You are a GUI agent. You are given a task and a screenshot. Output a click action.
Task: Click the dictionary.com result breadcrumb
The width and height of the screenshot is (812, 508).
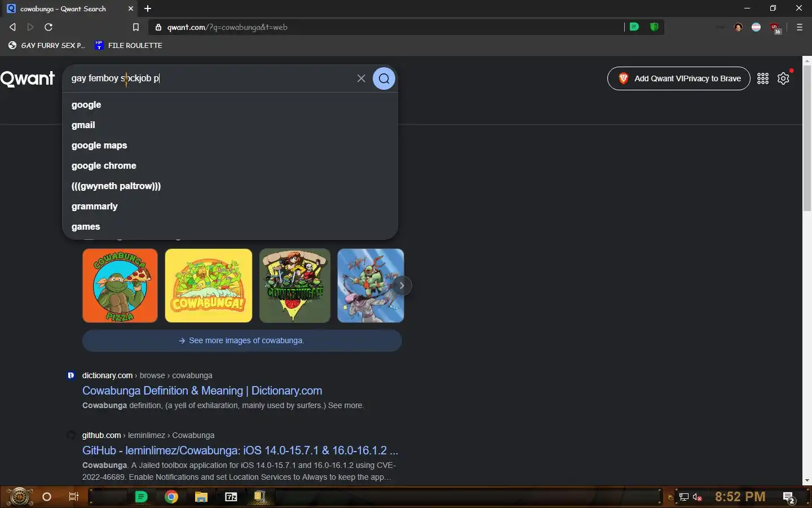click(x=147, y=375)
